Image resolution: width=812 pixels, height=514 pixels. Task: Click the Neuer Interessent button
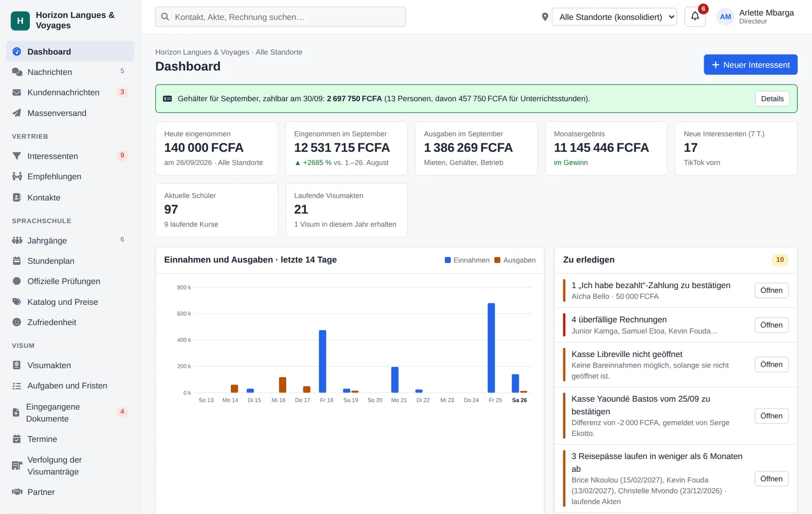click(x=750, y=65)
